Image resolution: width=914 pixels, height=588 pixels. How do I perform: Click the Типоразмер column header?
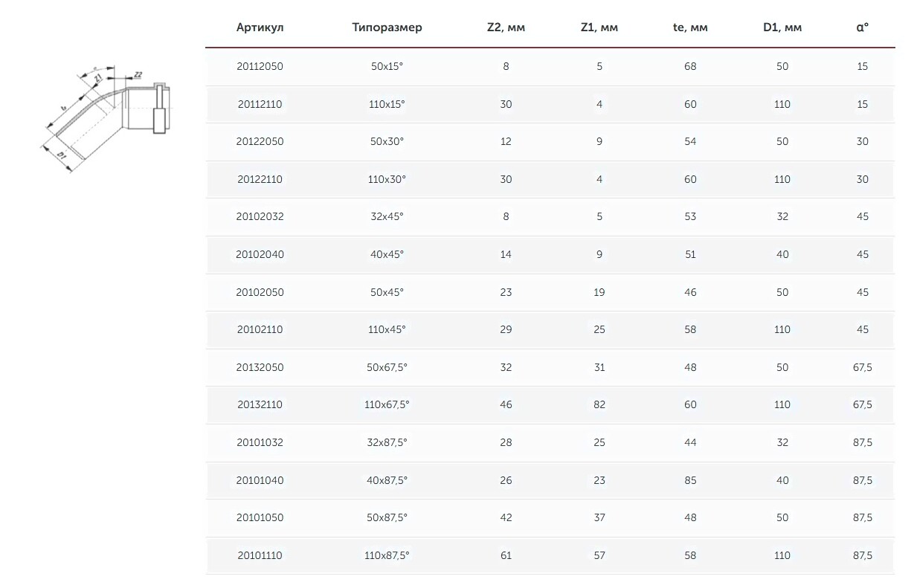[x=387, y=28]
